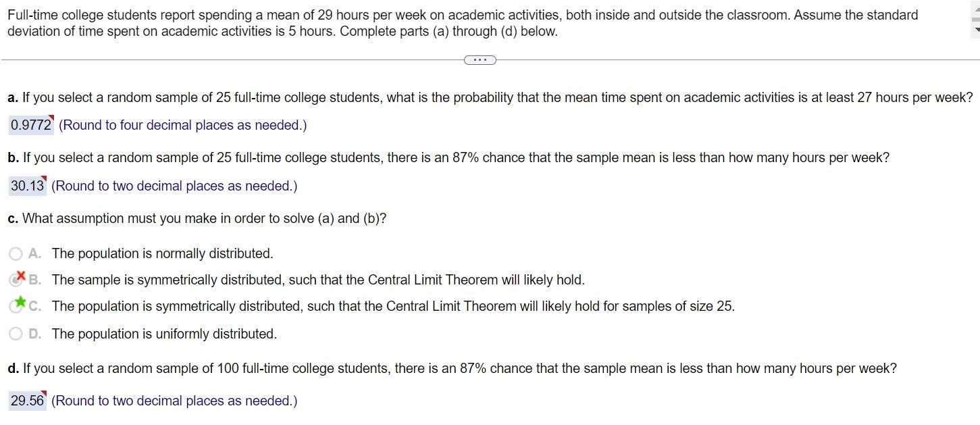Select radio button D, population is uniformly distributed

(x=15, y=333)
